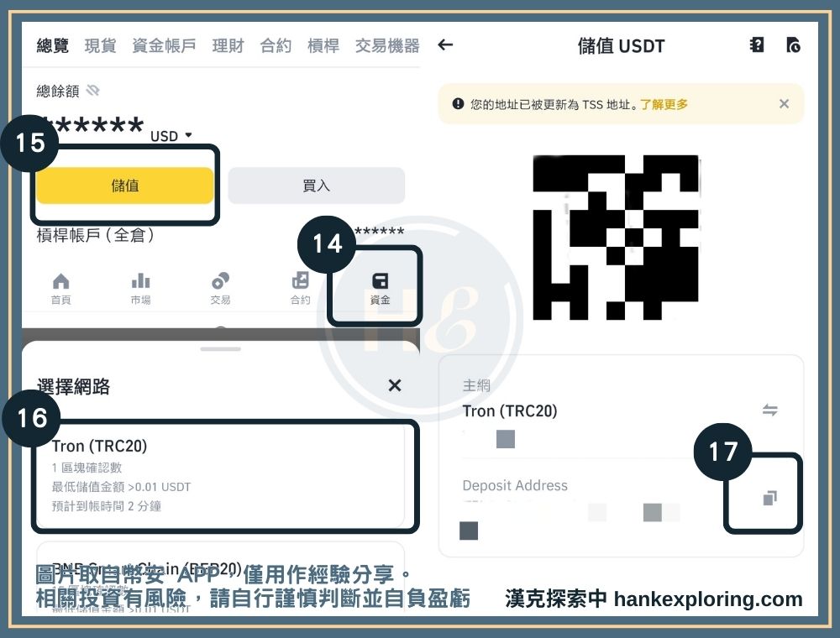The height and width of the screenshot is (638, 840).
Task: Toggle hide balance eye icon
Action: click(92, 91)
